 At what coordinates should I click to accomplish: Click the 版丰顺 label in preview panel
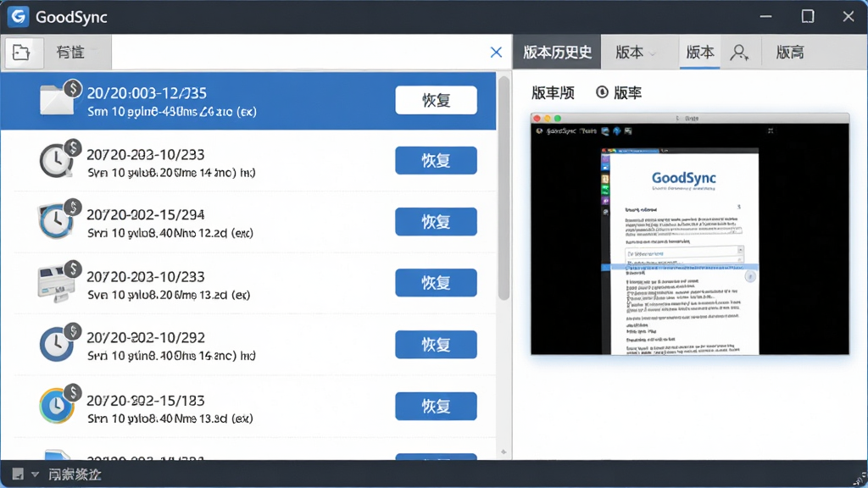[553, 92]
